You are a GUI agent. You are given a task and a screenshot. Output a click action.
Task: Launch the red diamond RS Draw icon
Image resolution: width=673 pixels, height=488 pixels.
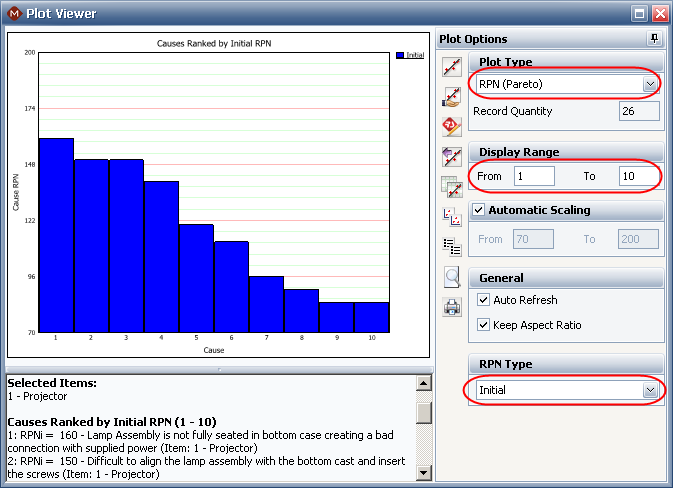coord(452,126)
